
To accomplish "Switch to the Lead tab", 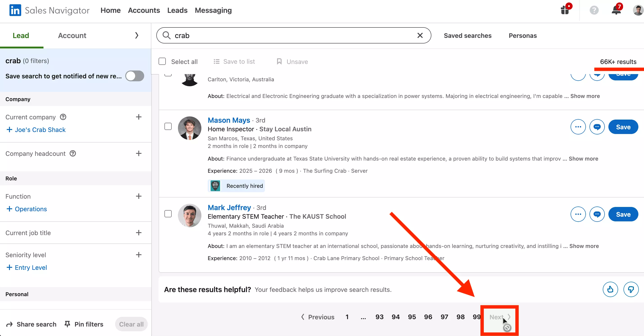I will coord(21,36).
